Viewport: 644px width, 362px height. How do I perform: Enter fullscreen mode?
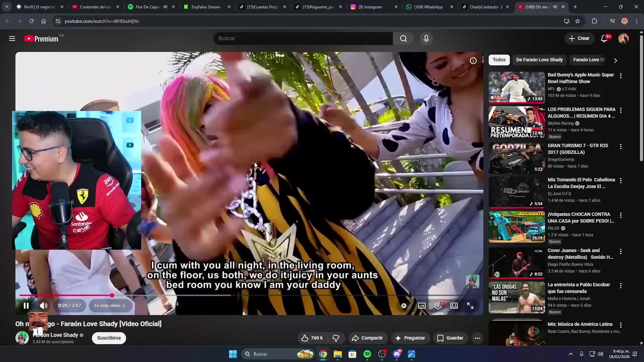pos(470,305)
